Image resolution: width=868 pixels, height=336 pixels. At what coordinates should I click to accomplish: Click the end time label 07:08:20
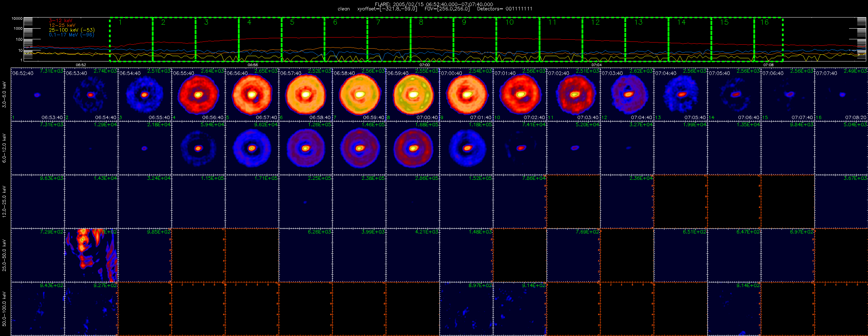point(856,117)
